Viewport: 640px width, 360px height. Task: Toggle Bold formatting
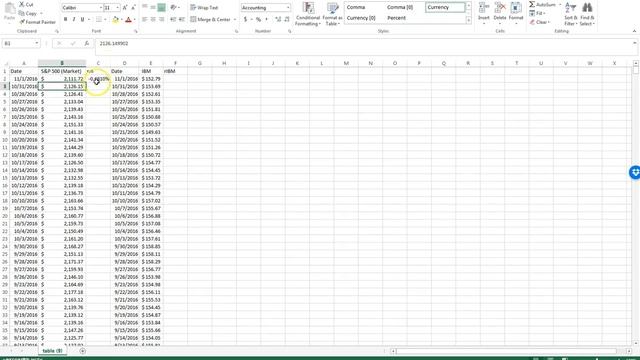pos(65,19)
